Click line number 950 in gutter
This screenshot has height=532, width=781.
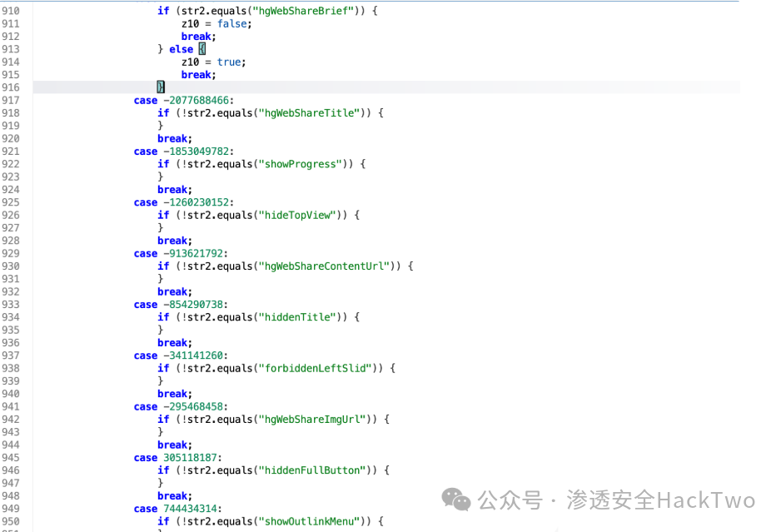pos(11,521)
